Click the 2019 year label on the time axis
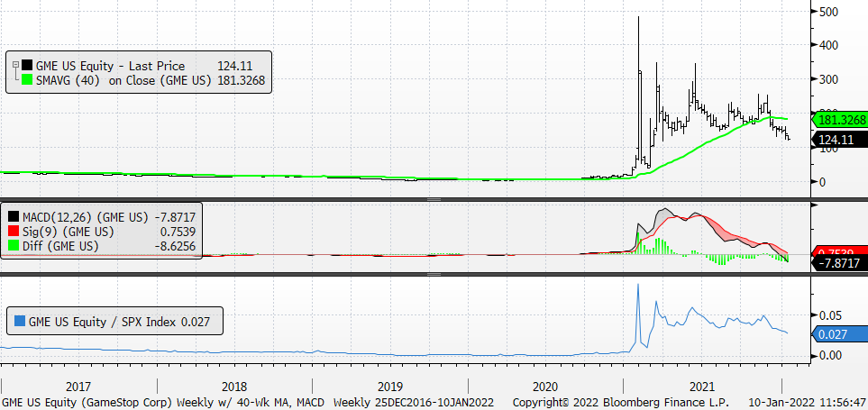Viewport: 868px width, 410px height. pos(389,387)
